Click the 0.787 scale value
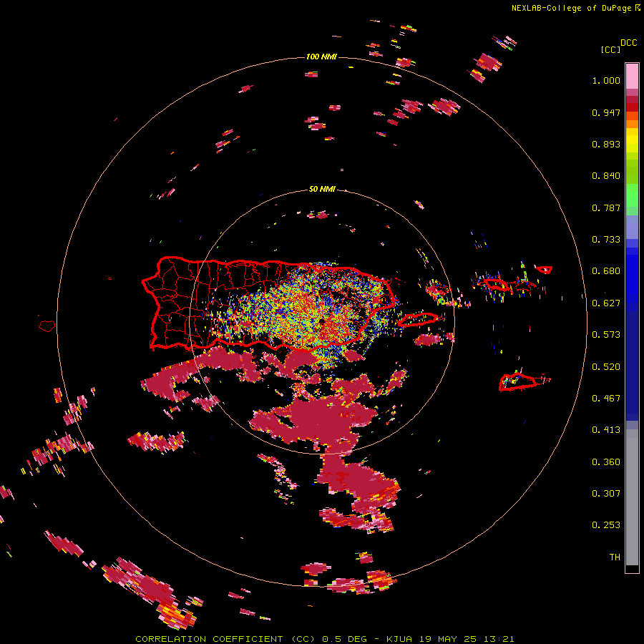 606,208
